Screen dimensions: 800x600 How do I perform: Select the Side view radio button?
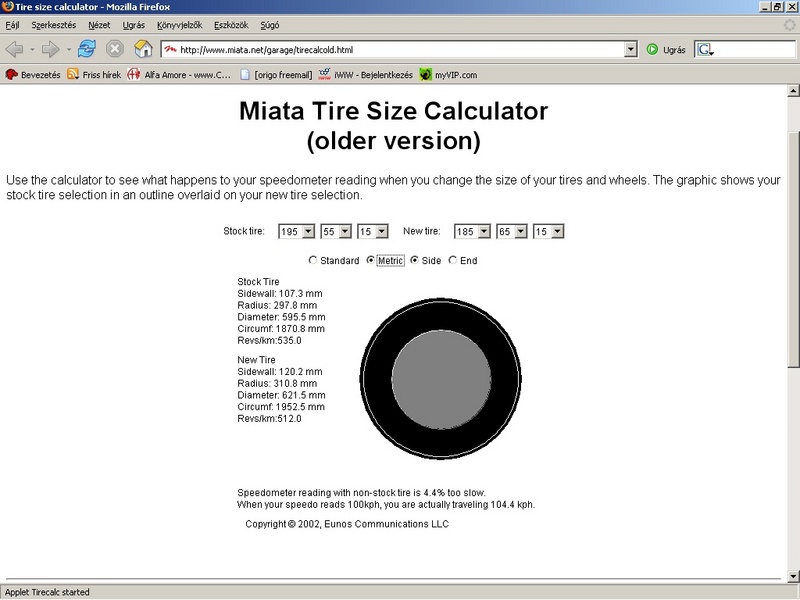tap(414, 260)
